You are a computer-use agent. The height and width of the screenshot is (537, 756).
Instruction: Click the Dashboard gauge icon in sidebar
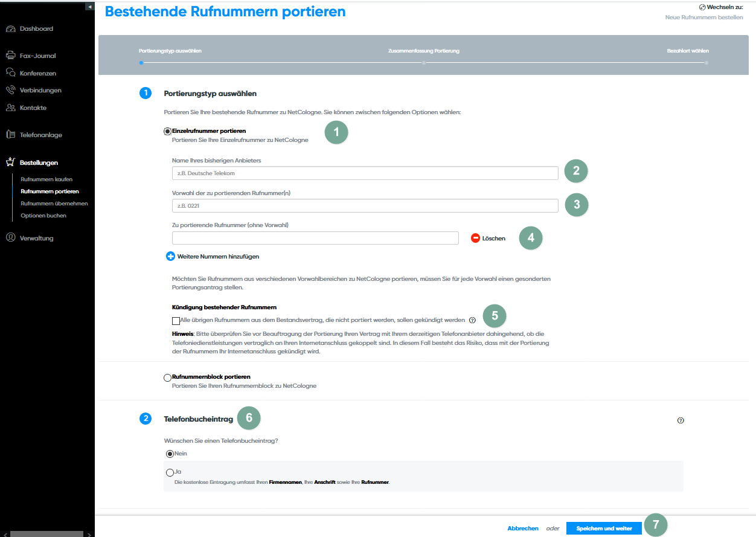point(10,29)
